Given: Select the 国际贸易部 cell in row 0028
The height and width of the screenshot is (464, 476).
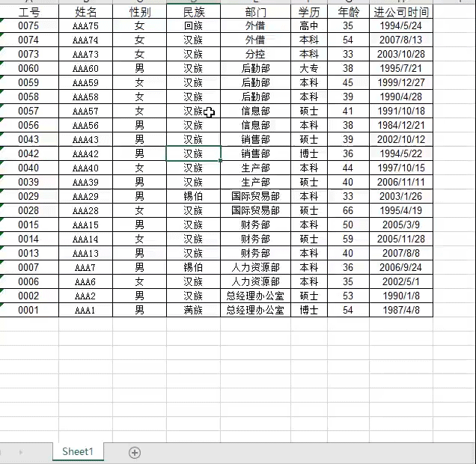Looking at the screenshot, I should coord(256,210).
